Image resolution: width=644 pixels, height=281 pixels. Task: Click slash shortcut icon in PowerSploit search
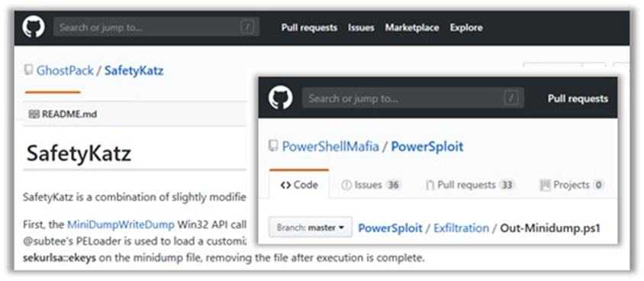[x=511, y=99]
